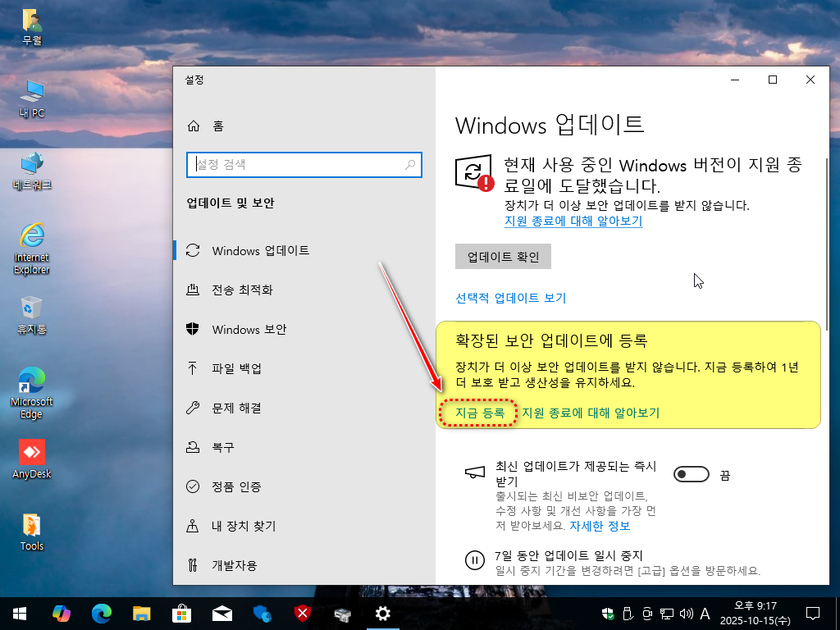The height and width of the screenshot is (630, 840).
Task: Click 7일 동안 업데이트 일시 중지 option
Action: pyautogui.click(x=568, y=555)
